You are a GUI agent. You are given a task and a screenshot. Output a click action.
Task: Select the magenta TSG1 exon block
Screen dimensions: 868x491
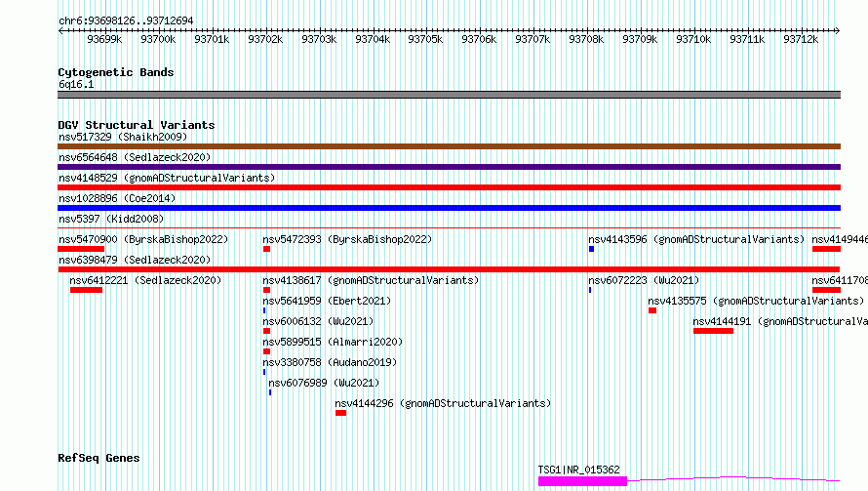click(x=583, y=481)
